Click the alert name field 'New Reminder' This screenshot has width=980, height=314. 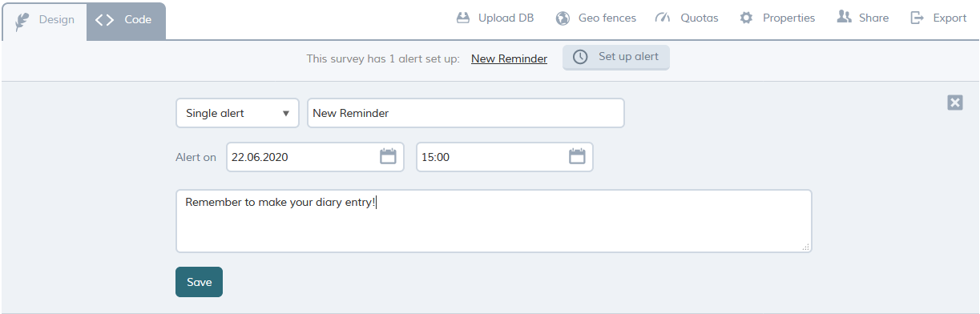466,113
